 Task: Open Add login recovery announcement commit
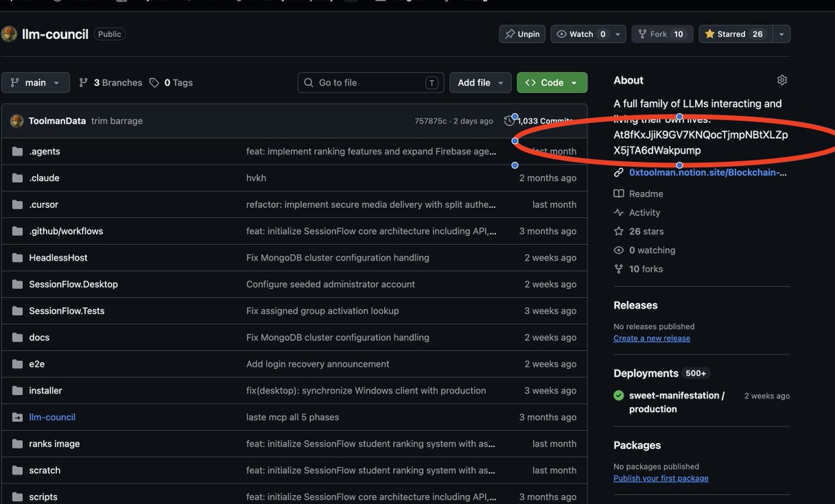[x=318, y=364]
